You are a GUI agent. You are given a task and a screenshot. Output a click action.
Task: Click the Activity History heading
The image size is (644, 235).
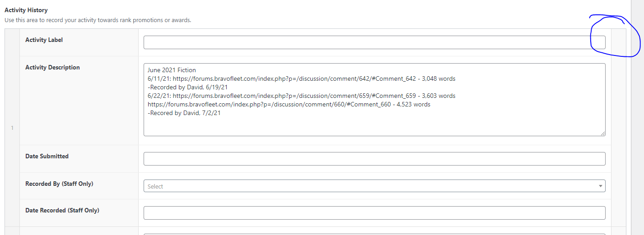[26, 10]
